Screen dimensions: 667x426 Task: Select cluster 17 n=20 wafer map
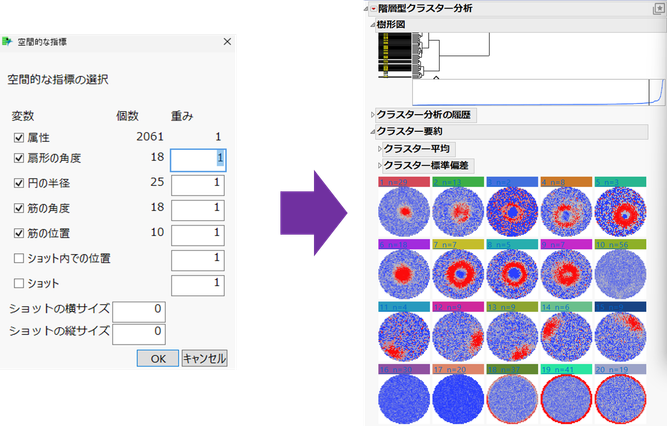458,399
